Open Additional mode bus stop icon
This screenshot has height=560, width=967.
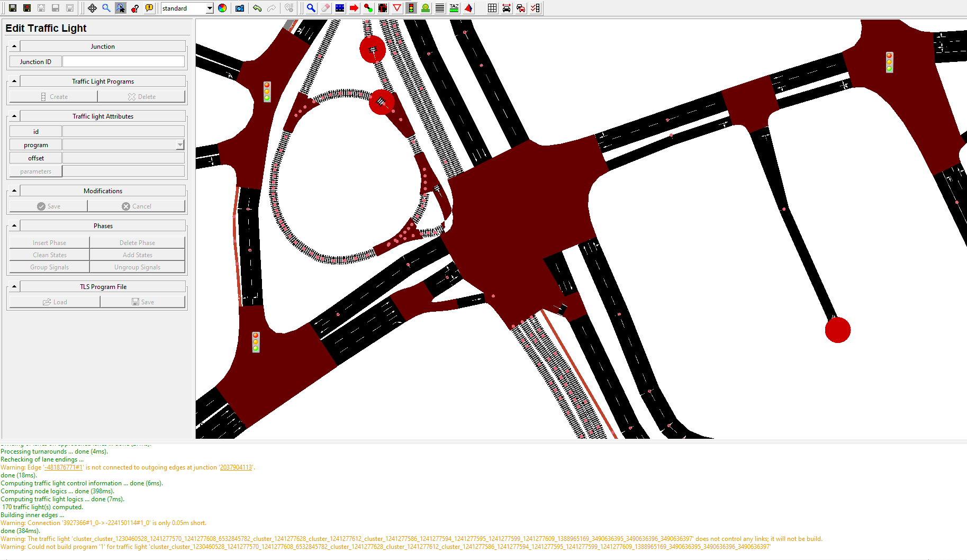coord(426,8)
